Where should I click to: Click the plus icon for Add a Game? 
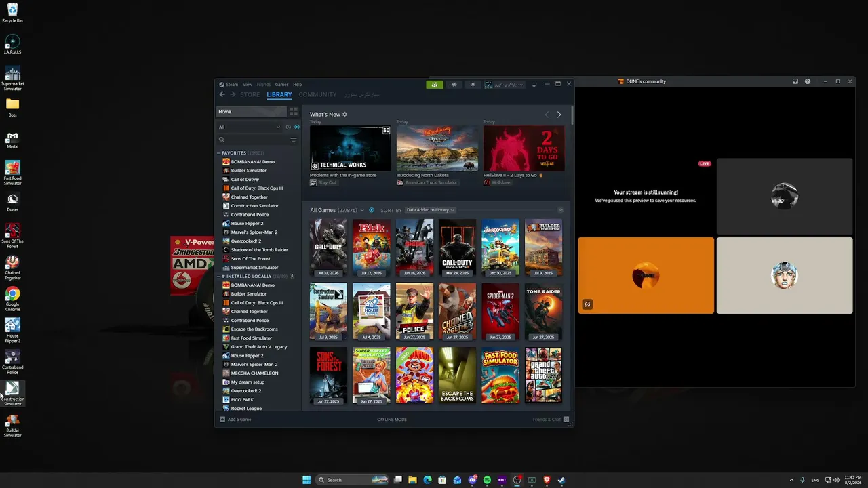point(222,420)
